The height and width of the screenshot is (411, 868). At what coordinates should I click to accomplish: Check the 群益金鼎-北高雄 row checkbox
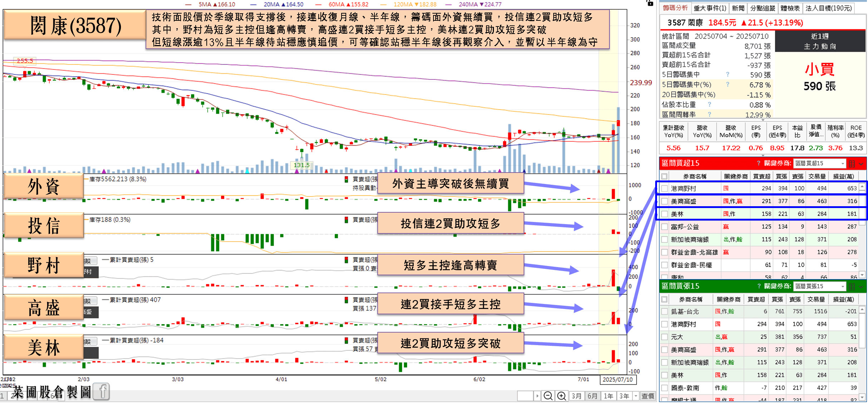[665, 252]
